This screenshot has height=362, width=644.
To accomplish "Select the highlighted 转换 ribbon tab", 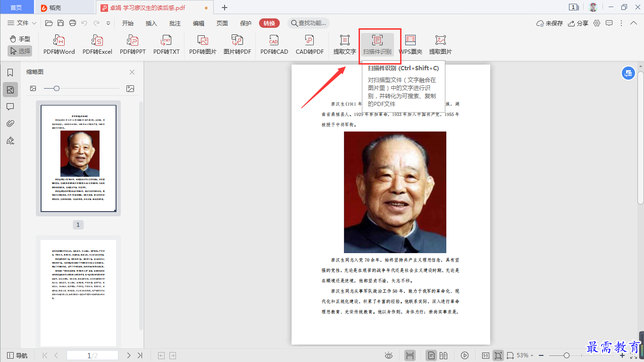I will point(269,23).
